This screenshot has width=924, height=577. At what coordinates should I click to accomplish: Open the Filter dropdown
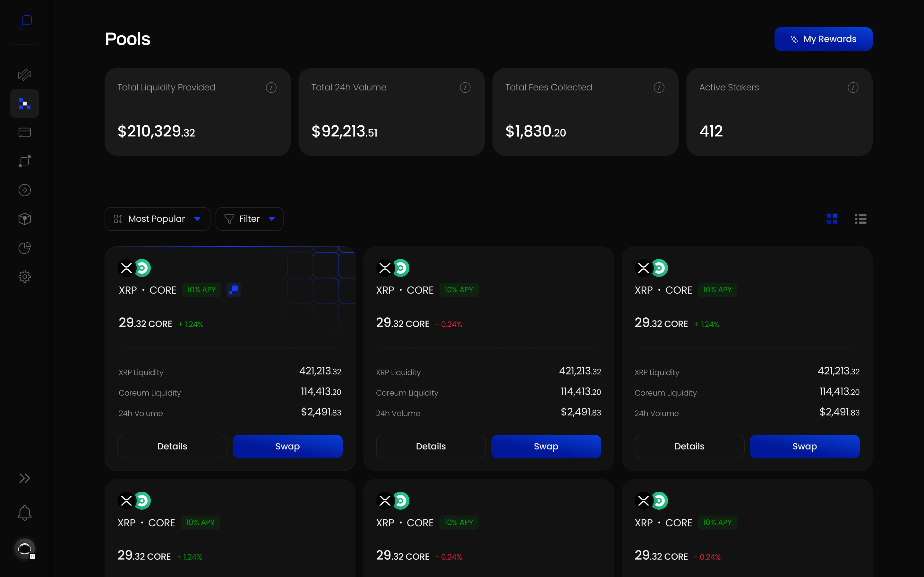pos(249,219)
